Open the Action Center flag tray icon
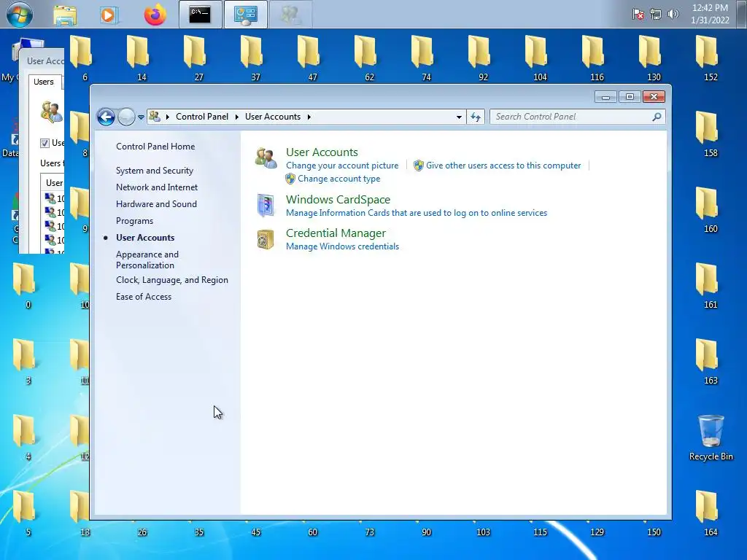Image resolution: width=747 pixels, height=560 pixels. [638, 15]
